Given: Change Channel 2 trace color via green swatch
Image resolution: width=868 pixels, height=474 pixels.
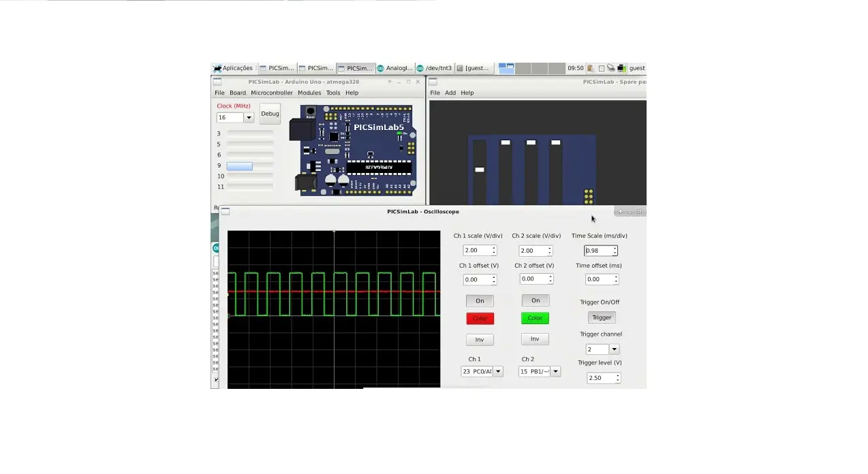Looking at the screenshot, I should pyautogui.click(x=535, y=318).
